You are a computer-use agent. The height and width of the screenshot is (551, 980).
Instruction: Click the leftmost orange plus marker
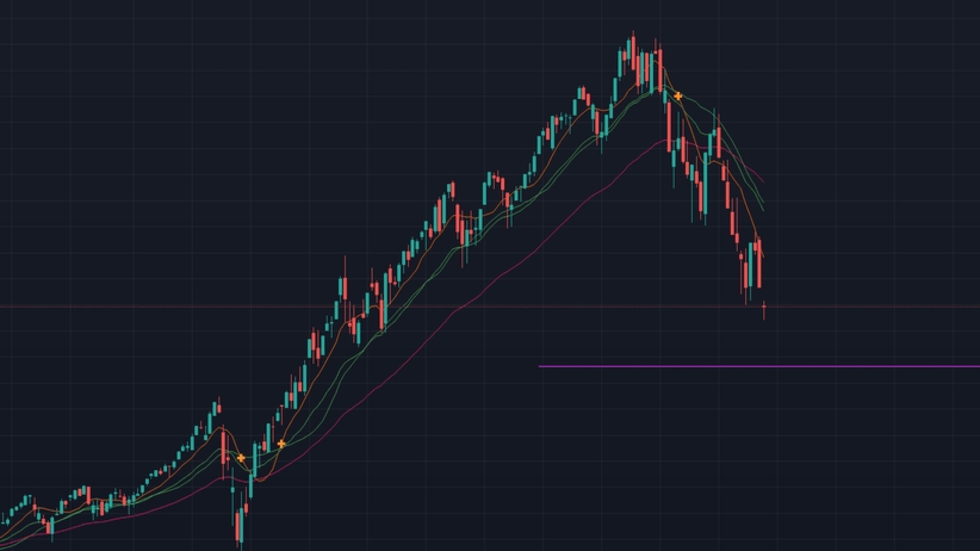(241, 458)
